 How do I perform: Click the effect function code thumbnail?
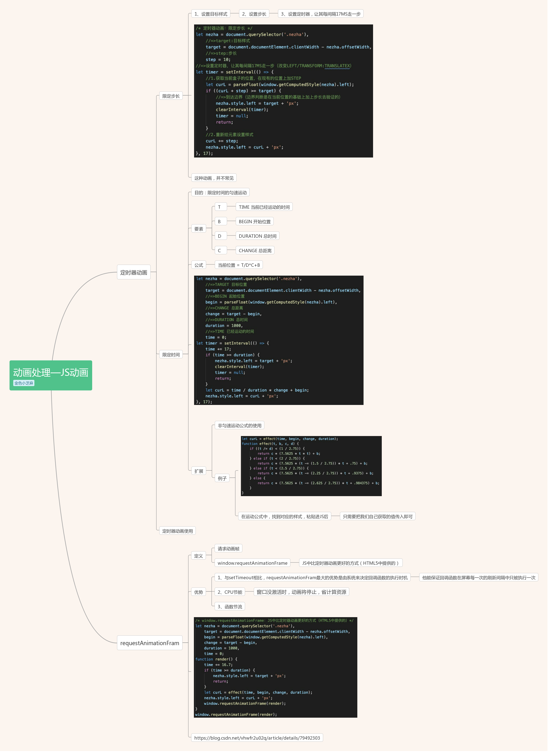pos(311,466)
